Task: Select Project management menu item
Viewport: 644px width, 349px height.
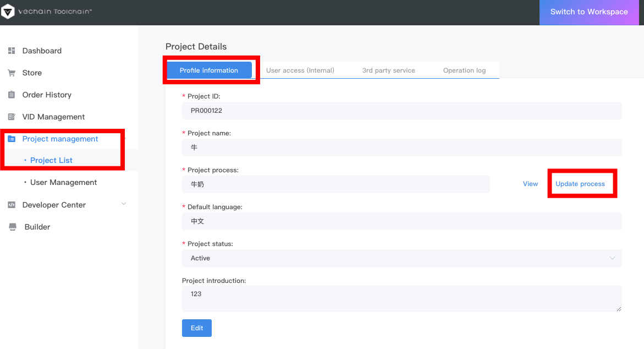Action: click(x=60, y=139)
